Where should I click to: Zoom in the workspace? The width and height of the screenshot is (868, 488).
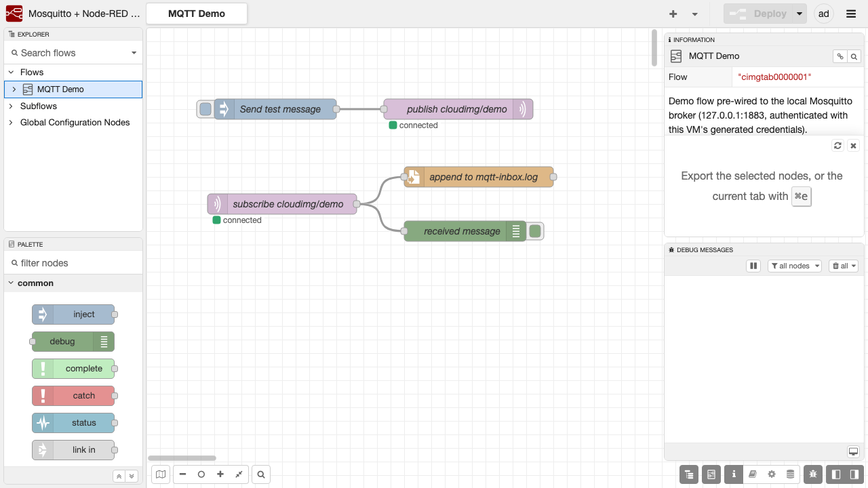tap(220, 474)
